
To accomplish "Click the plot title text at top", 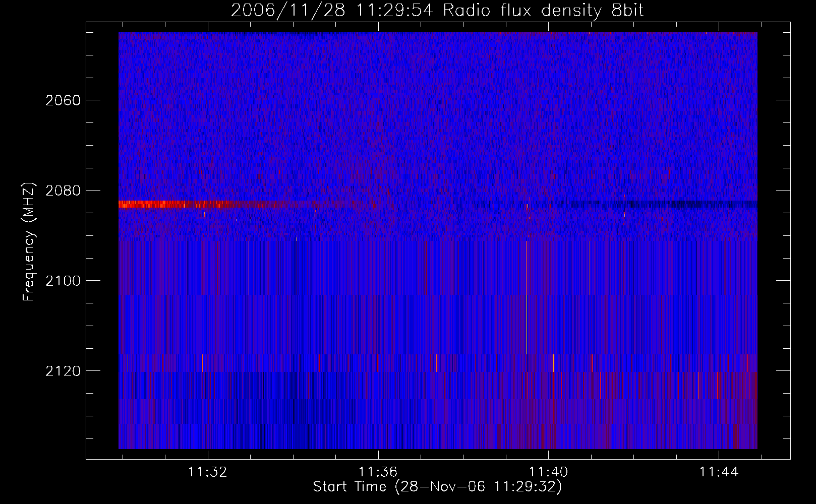I will pos(437,11).
